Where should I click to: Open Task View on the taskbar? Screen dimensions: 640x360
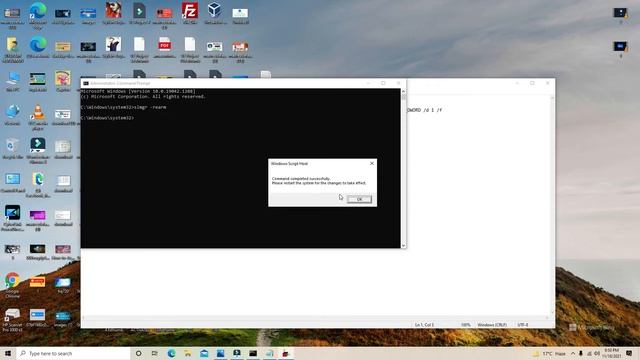[155, 353]
